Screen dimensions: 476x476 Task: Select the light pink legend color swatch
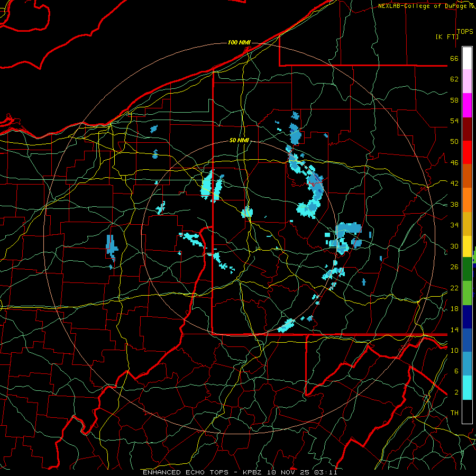[x=467, y=81]
